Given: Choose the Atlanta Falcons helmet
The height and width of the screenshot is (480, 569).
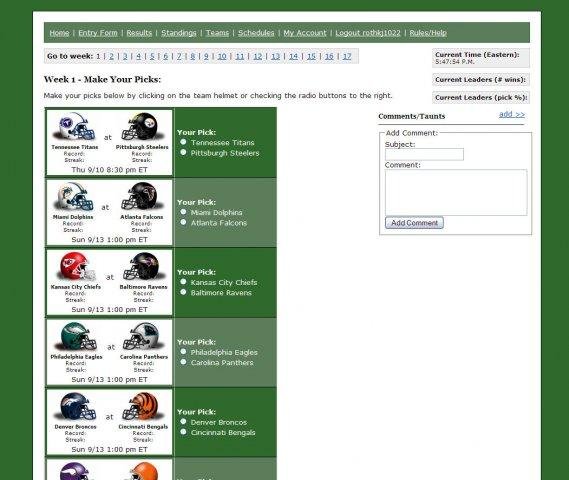Looking at the screenshot, I should [142, 196].
